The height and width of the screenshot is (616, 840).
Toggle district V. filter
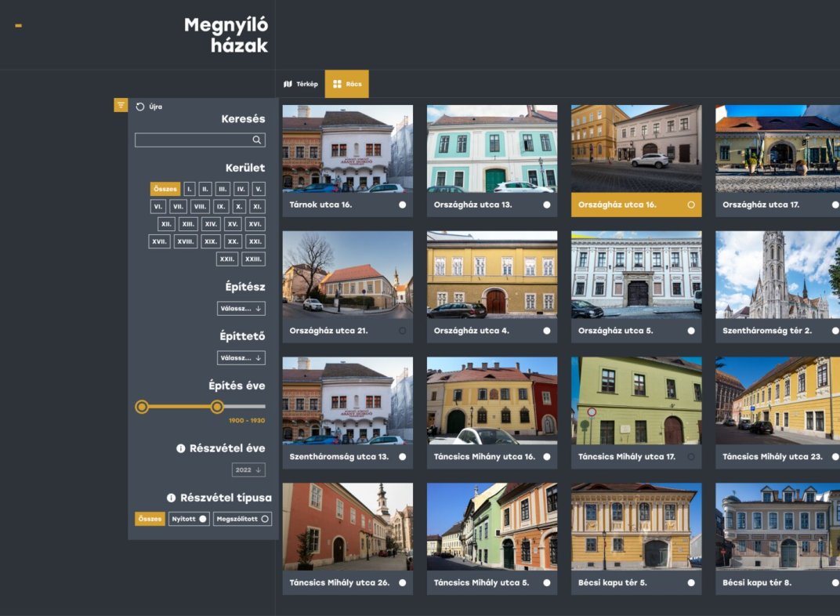[259, 189]
